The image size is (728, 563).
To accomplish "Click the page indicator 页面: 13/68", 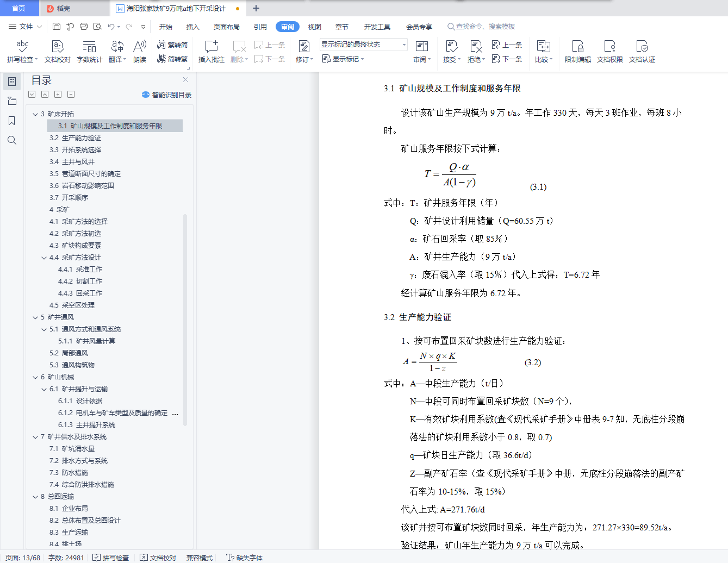I will (x=23, y=558).
